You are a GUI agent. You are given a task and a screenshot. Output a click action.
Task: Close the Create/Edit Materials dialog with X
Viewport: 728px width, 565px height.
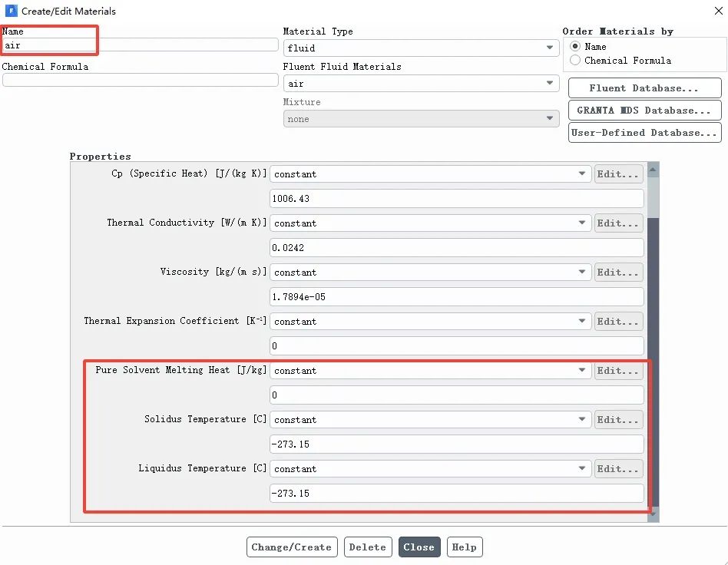718,11
